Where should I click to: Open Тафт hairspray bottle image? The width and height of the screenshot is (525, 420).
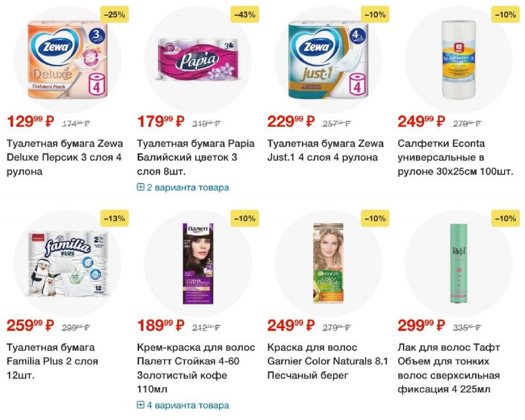[x=459, y=264]
